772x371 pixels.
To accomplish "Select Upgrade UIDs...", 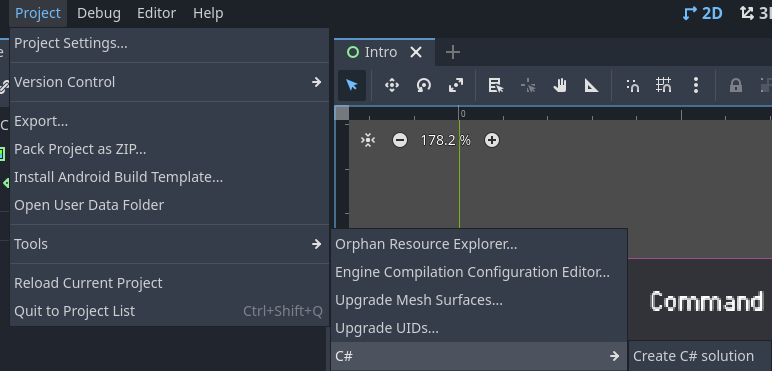I will pyautogui.click(x=479, y=328).
